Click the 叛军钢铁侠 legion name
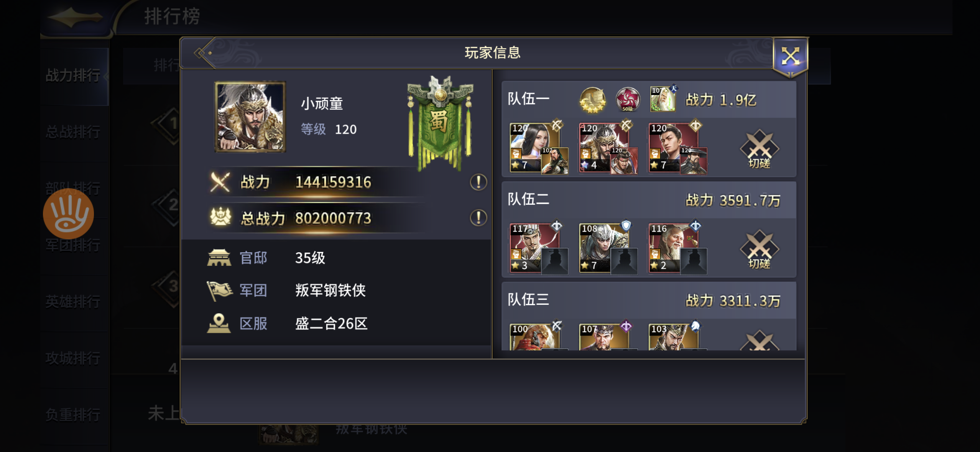The height and width of the screenshot is (452, 980). coord(331,291)
